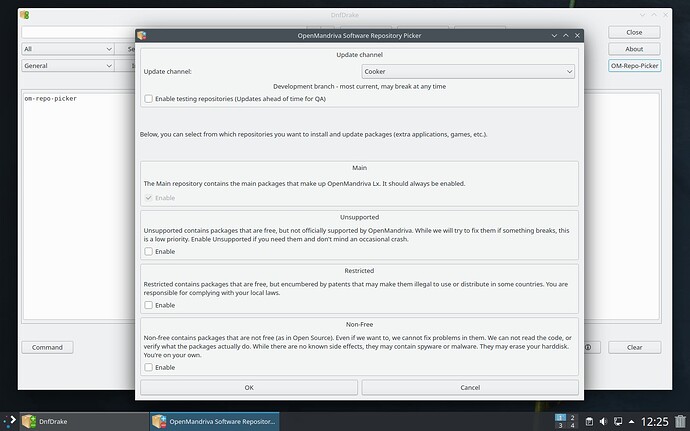Click the info icon beside Clear button
This screenshot has width=690, height=431.
(x=588, y=347)
